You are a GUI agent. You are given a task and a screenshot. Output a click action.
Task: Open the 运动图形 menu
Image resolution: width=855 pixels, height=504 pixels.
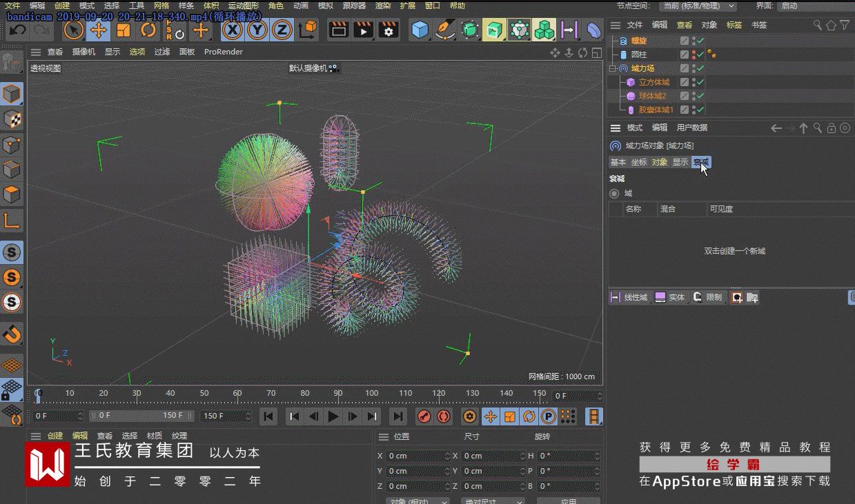[x=244, y=6]
